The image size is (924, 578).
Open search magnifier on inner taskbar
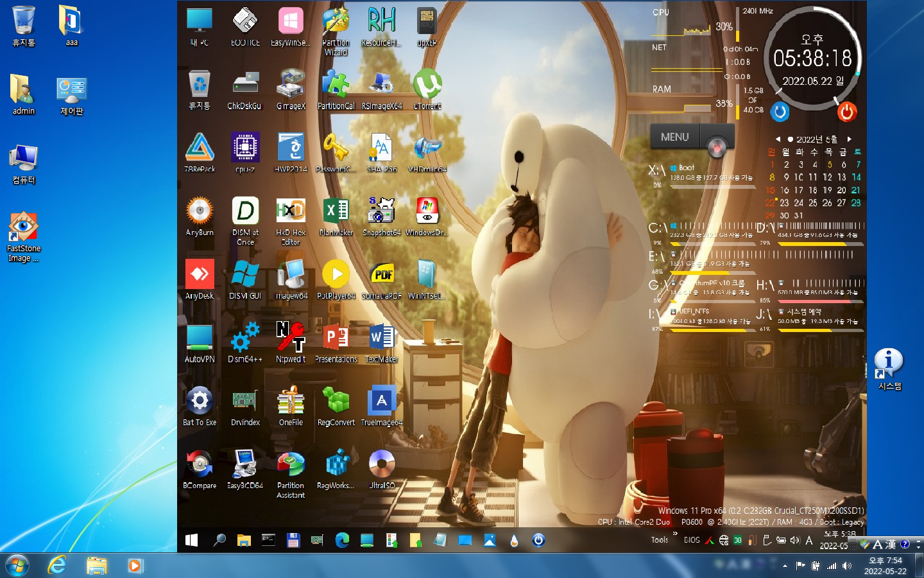click(219, 540)
